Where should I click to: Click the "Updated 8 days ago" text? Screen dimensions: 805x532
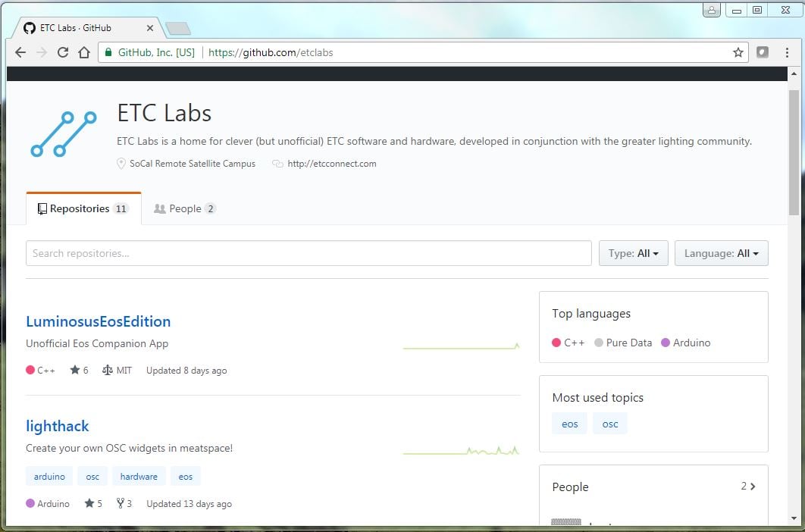pos(186,371)
